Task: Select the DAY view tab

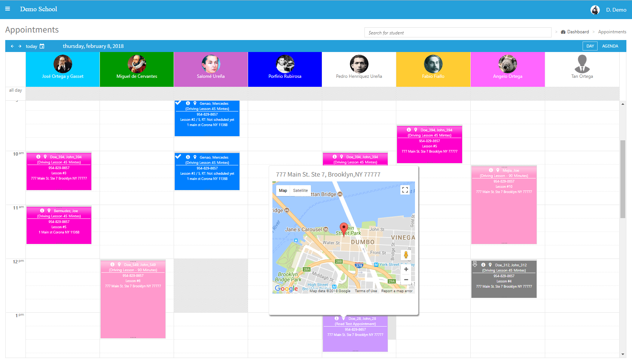Action: (590, 46)
